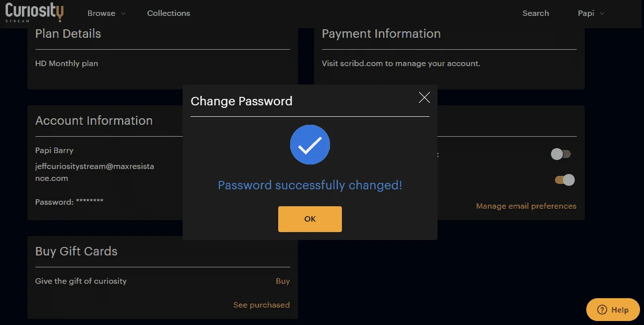Toggle the lower enabled orange switch

565,180
